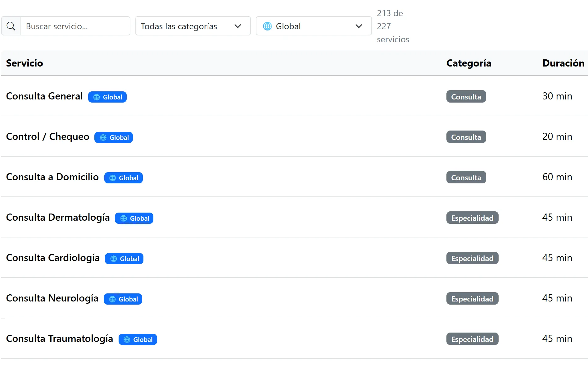Click the Duración column header
The image size is (588, 368).
point(563,63)
